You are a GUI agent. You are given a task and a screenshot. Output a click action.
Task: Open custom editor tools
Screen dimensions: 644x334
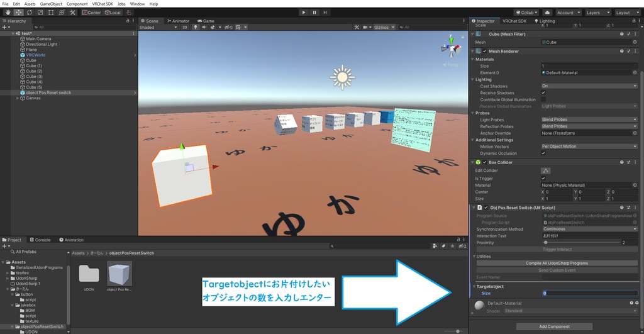[72, 13]
